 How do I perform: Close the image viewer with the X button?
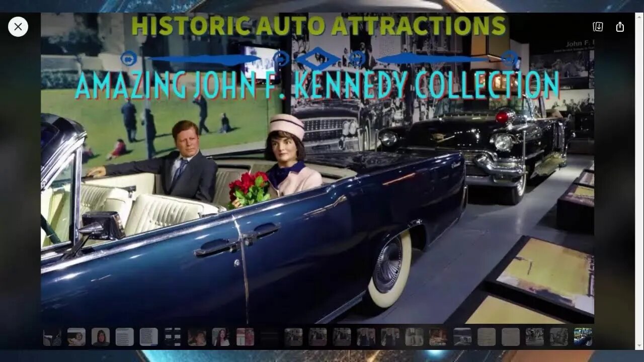[x=18, y=27]
